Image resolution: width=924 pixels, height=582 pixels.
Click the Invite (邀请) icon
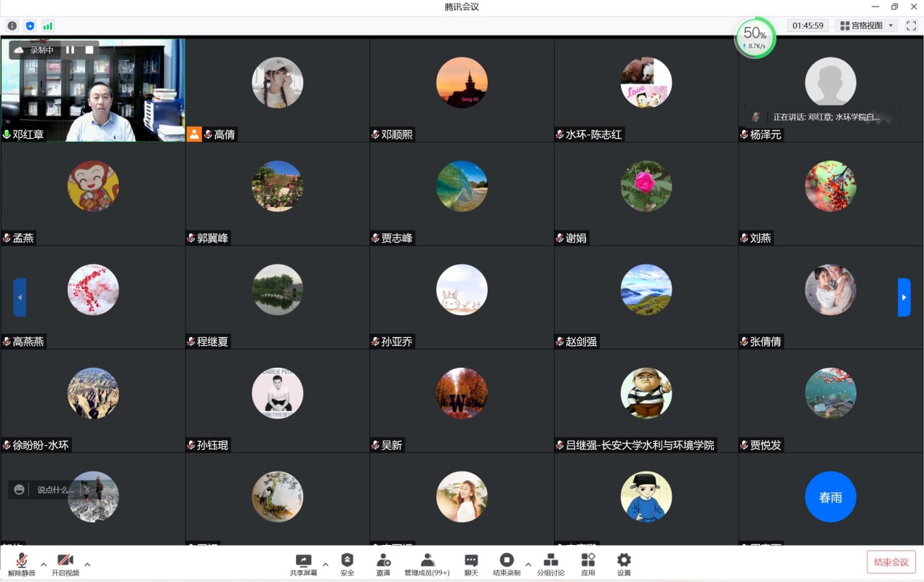point(383,560)
